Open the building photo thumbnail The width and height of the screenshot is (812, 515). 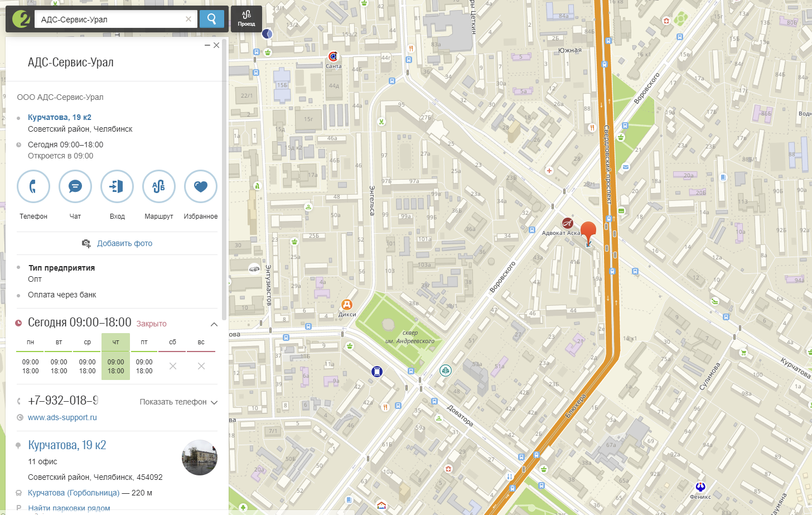(200, 458)
